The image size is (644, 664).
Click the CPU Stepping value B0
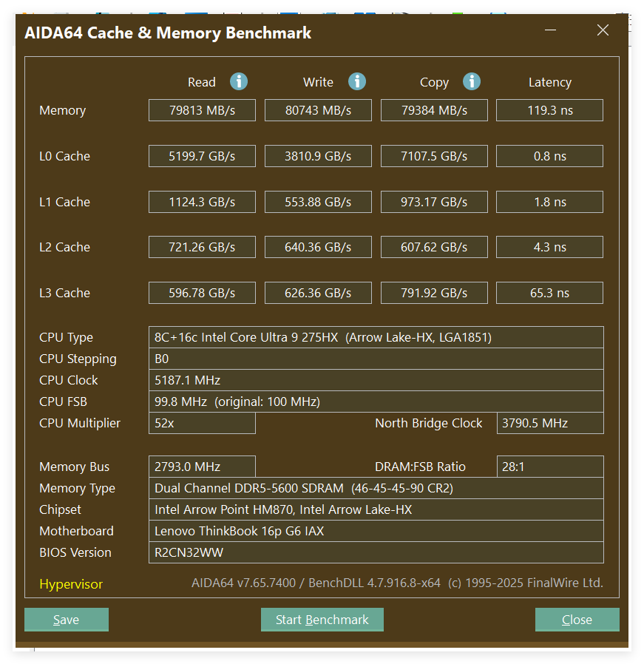376,359
